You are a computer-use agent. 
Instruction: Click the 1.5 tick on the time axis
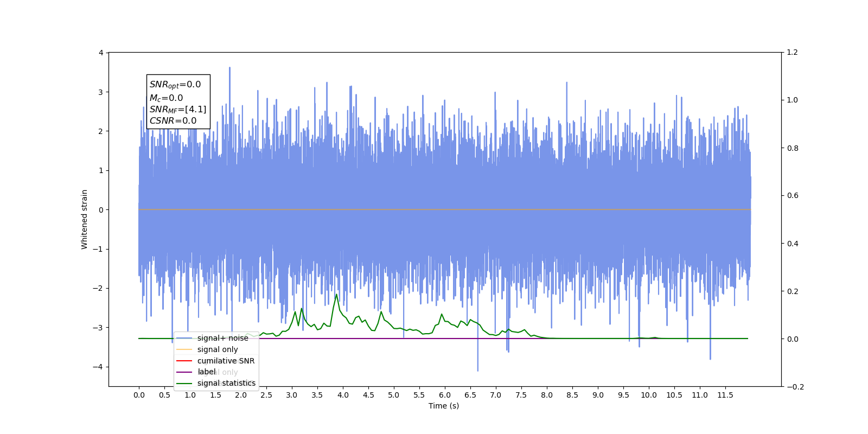coord(215,395)
